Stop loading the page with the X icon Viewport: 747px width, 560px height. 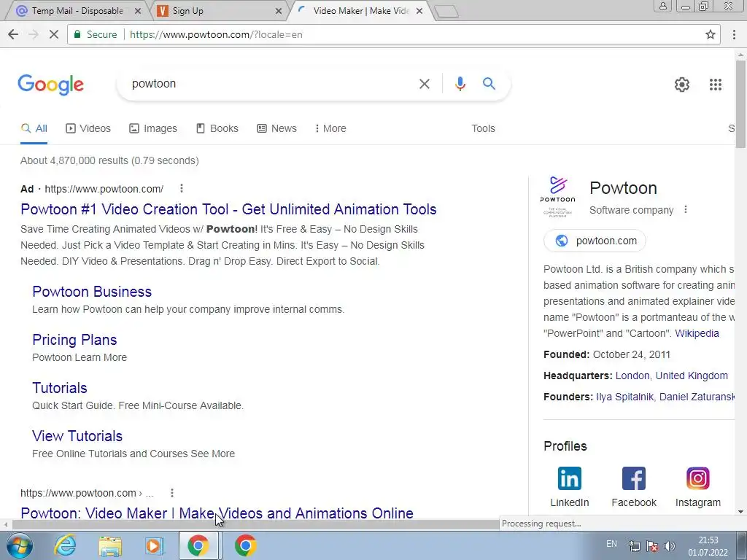tap(54, 34)
